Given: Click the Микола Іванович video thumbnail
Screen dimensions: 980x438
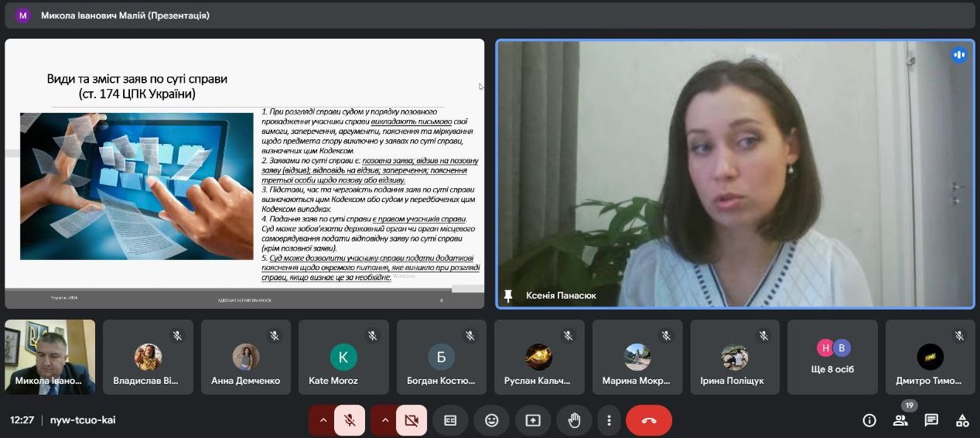Looking at the screenshot, I should tap(50, 357).
